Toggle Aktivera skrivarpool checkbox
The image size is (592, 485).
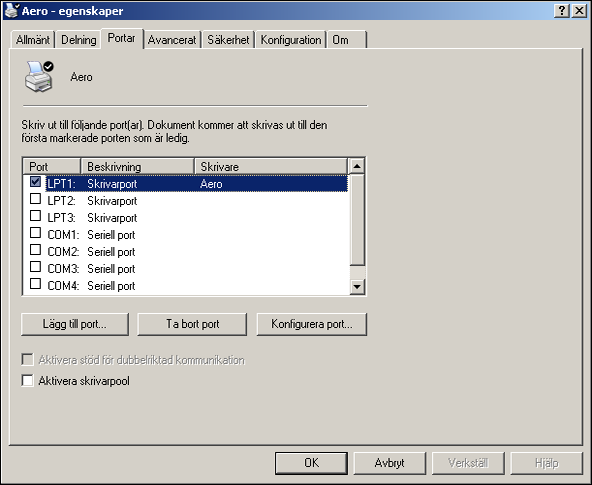point(28,380)
